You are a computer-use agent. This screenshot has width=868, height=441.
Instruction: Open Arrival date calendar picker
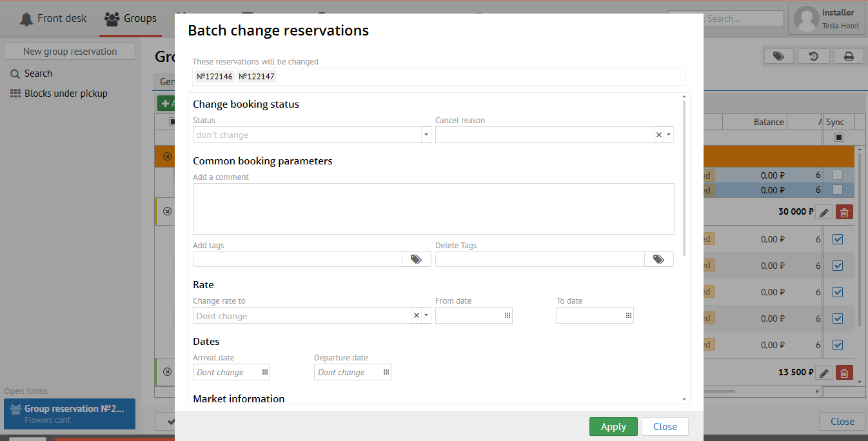[x=265, y=372]
